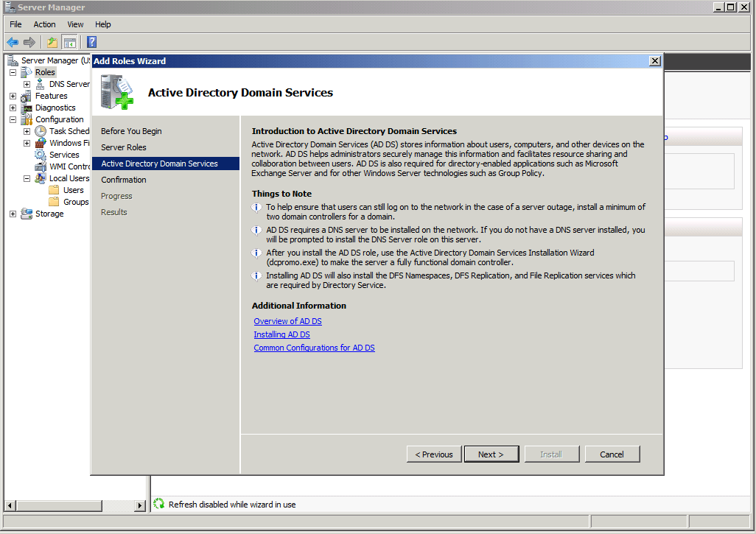Select Active Directory Domain Services wizard step

coord(165,164)
